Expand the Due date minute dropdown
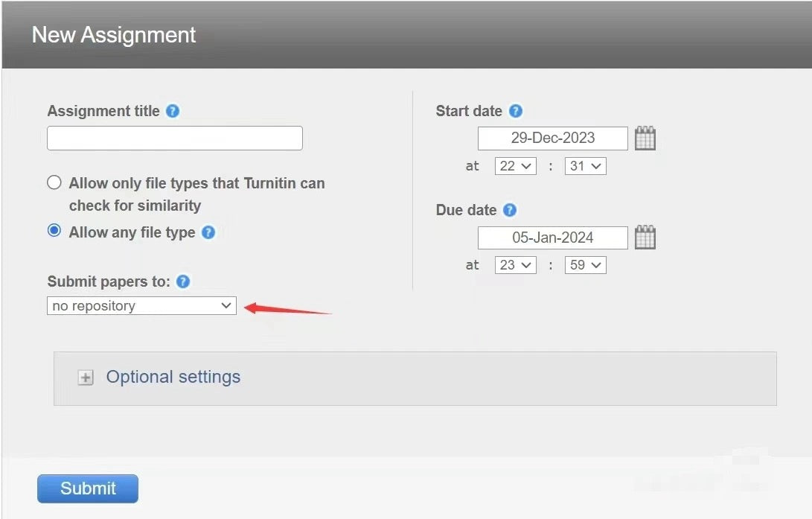This screenshot has height=519, width=812. point(585,265)
